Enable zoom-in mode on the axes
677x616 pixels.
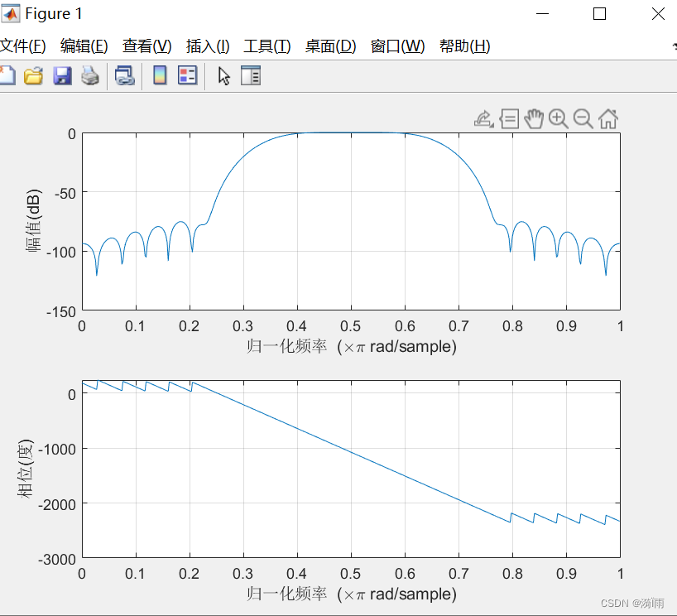click(x=558, y=118)
